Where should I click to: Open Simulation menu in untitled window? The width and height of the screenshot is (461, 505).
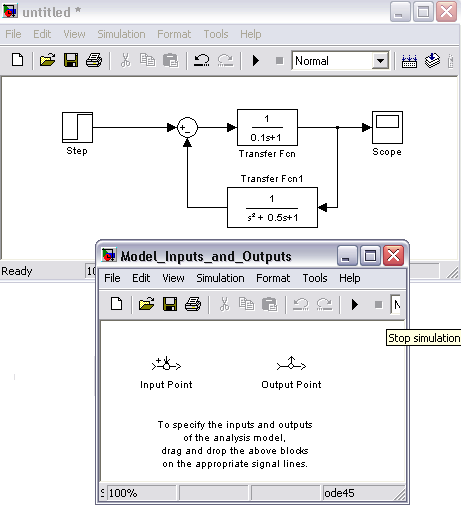(x=121, y=34)
